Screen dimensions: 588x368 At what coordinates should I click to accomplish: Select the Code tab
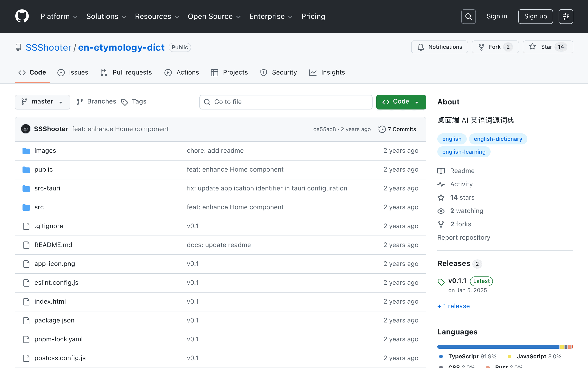[32, 72]
